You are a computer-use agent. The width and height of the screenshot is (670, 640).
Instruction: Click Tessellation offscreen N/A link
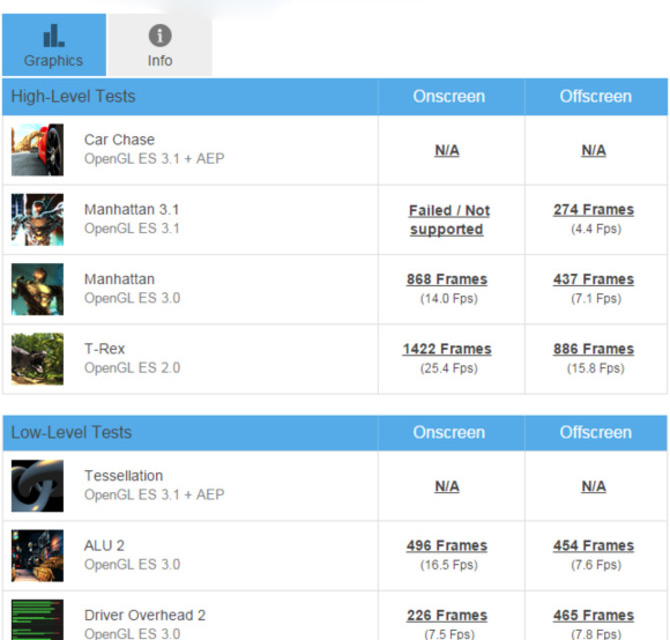coord(594,486)
